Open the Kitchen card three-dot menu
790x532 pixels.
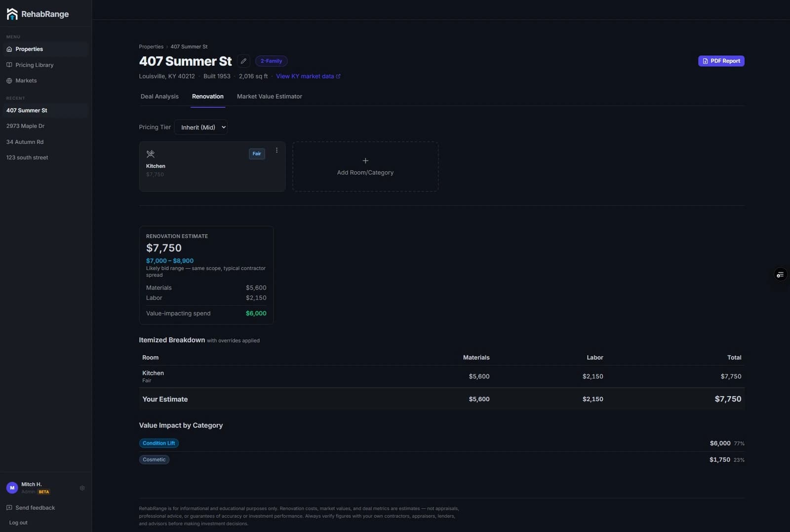tap(276, 151)
